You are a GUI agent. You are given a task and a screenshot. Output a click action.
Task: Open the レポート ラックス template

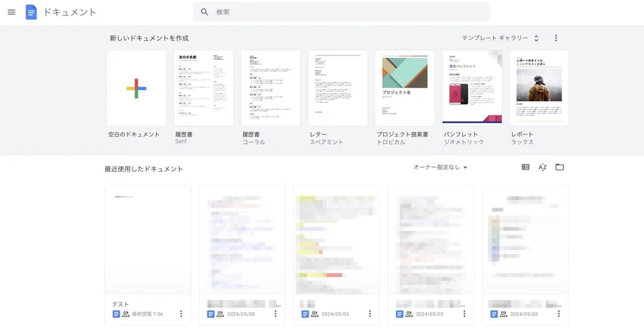539,88
